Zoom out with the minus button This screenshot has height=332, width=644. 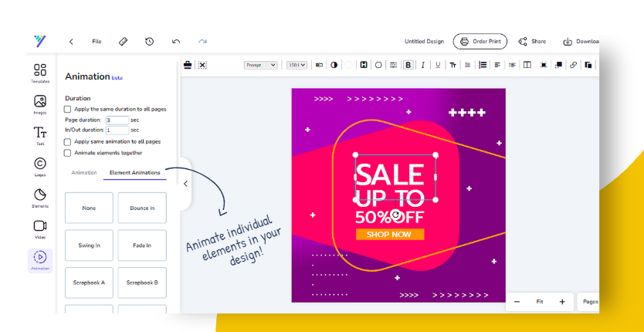pyautogui.click(x=517, y=302)
